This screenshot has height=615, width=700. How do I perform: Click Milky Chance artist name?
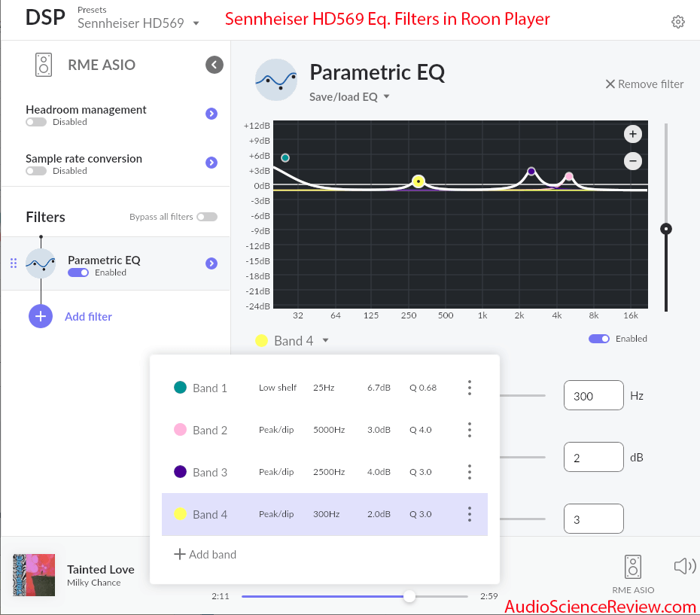tap(94, 583)
